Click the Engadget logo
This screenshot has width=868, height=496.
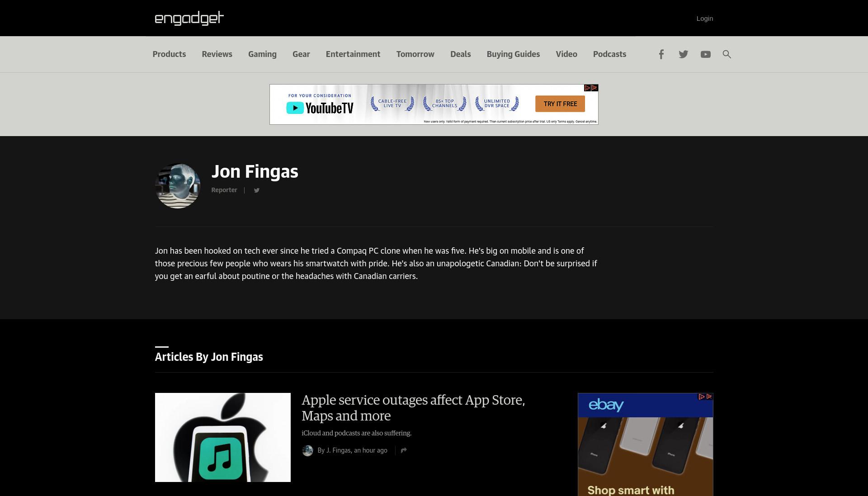coord(189,18)
